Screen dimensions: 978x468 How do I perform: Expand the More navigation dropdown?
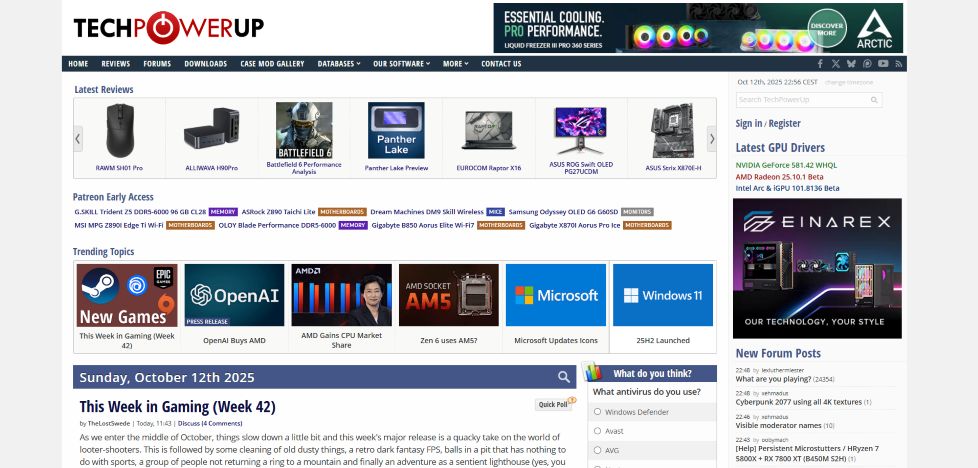tap(455, 64)
